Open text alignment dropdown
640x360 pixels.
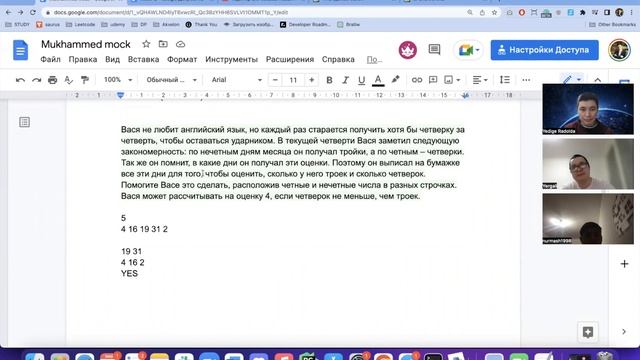pyautogui.click(x=480, y=80)
